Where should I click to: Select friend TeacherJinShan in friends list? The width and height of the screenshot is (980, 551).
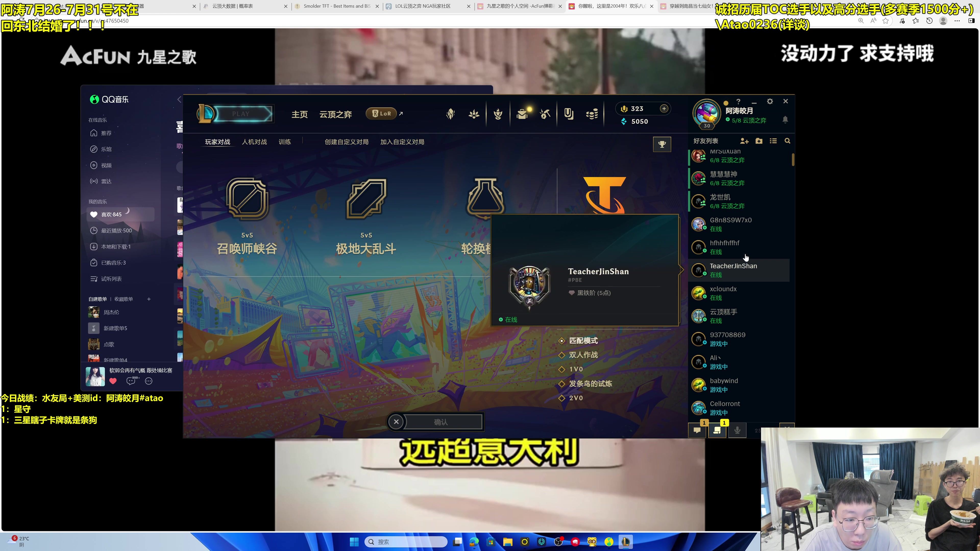tap(739, 270)
